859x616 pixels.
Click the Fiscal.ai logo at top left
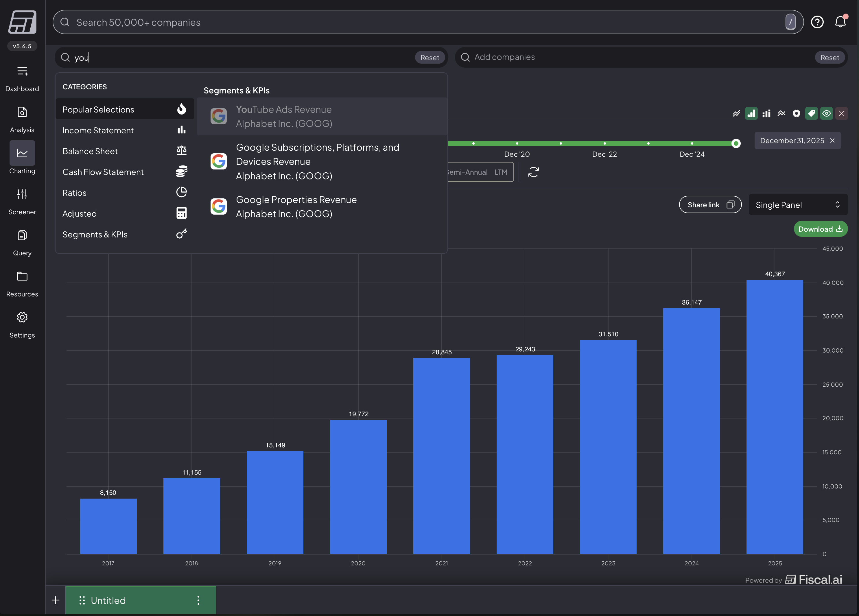[22, 22]
